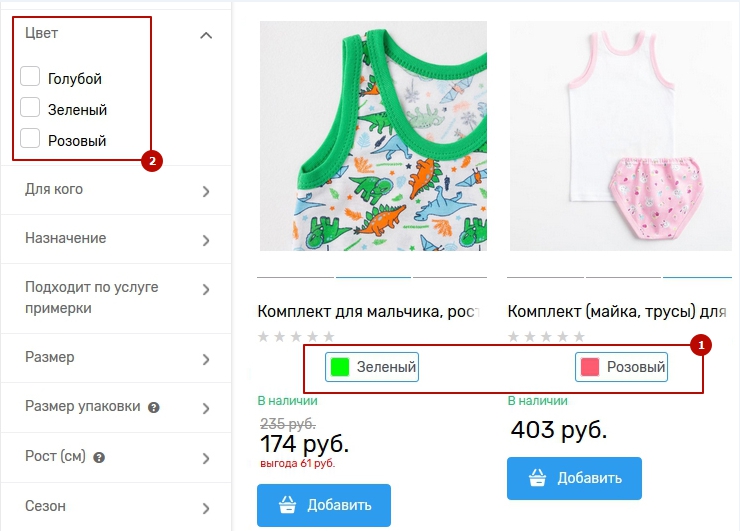
Task: Collapse the Цвет filter section
Action: coord(206,35)
